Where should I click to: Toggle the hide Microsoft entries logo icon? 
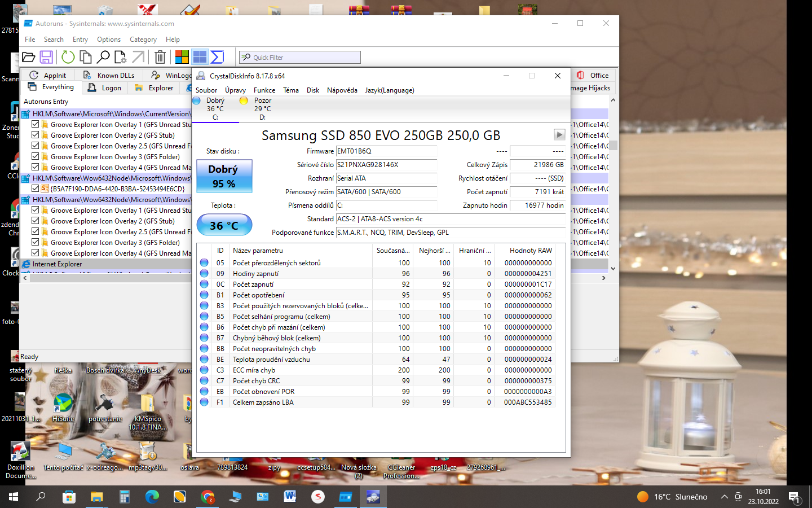[x=182, y=57]
